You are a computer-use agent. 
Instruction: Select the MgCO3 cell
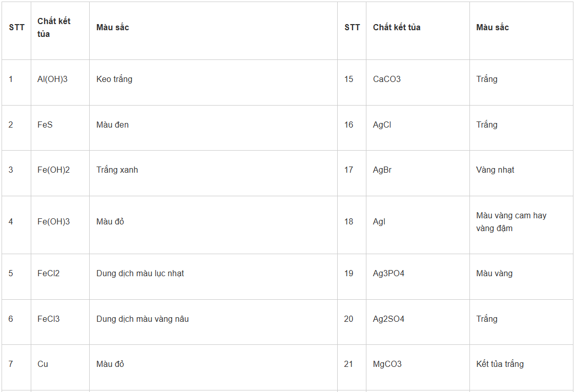pos(387,364)
